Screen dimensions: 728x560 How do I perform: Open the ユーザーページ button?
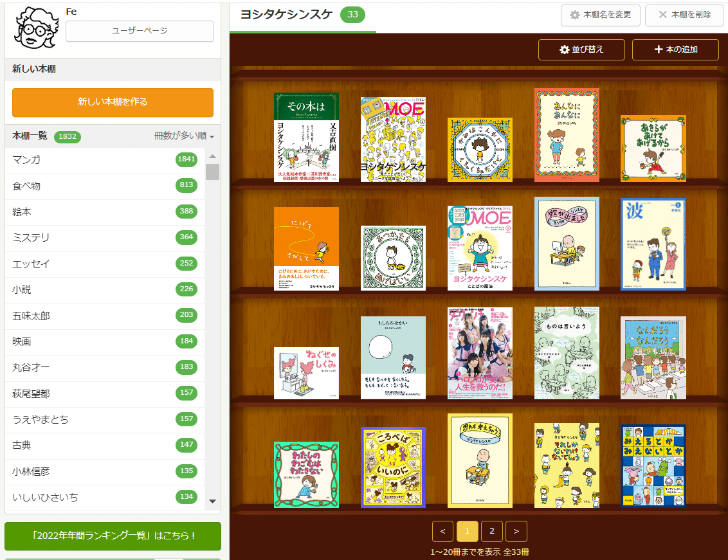[140, 31]
